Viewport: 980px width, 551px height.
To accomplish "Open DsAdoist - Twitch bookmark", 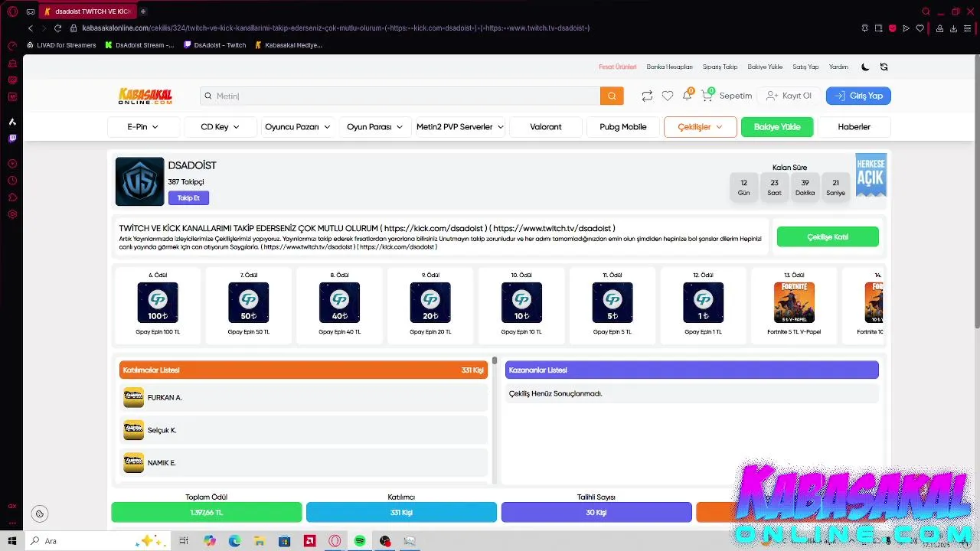I will coord(215,45).
